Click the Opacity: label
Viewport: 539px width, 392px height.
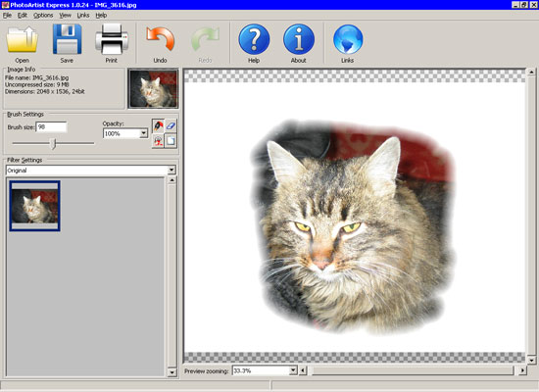113,123
